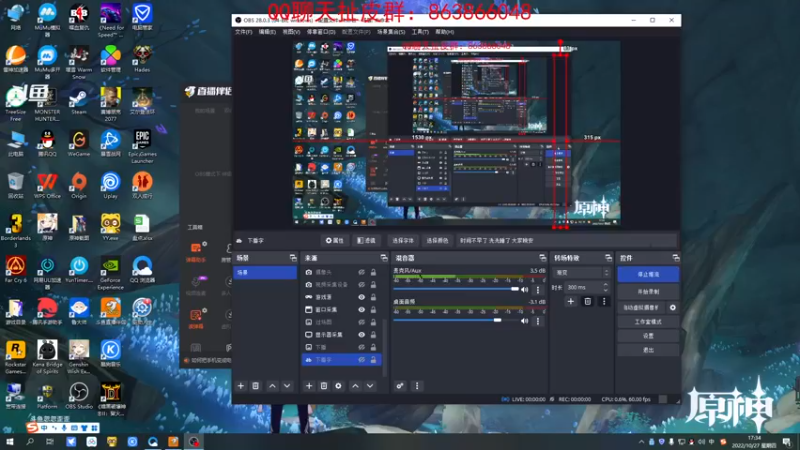
Task: Open OBS 设置 settings button
Action: coord(648,336)
